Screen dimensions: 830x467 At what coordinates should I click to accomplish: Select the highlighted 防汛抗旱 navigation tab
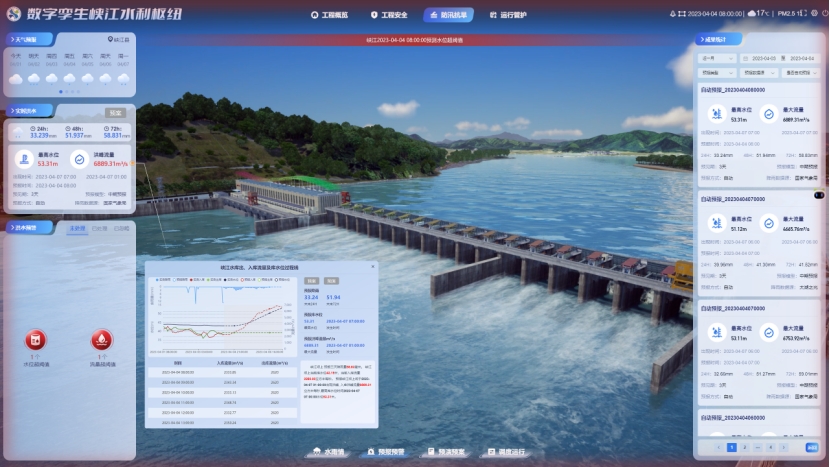tap(448, 15)
